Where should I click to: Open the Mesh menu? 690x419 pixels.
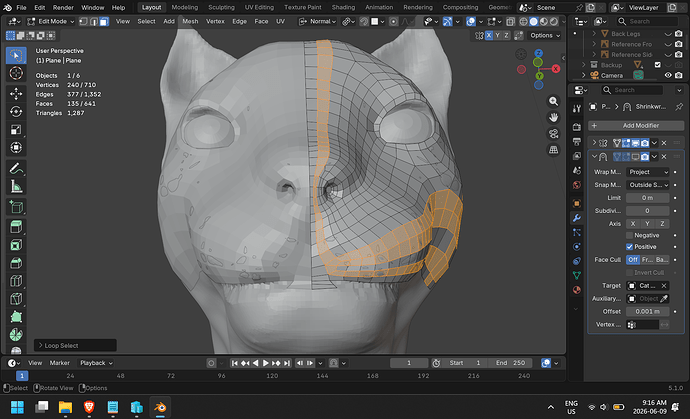190,21
